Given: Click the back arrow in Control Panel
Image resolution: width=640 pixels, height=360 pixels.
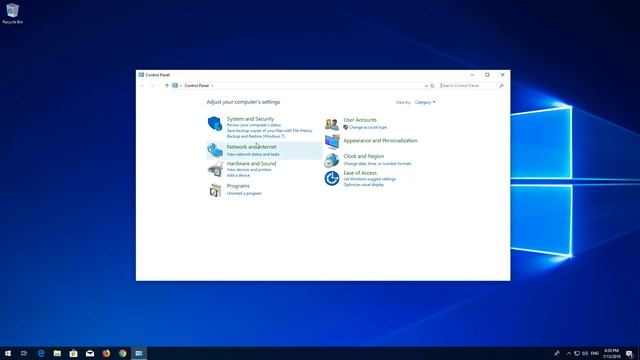Looking at the screenshot, I should click(142, 86).
